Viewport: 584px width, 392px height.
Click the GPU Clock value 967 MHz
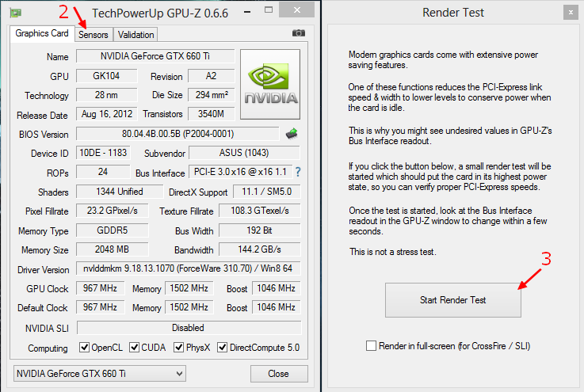(100, 288)
